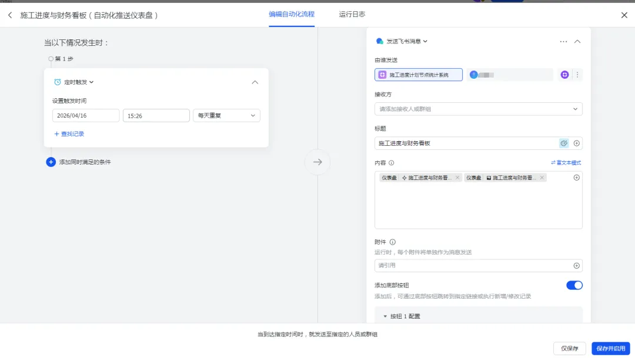Open the 发送飞书消息 action type dropdown

(407, 41)
